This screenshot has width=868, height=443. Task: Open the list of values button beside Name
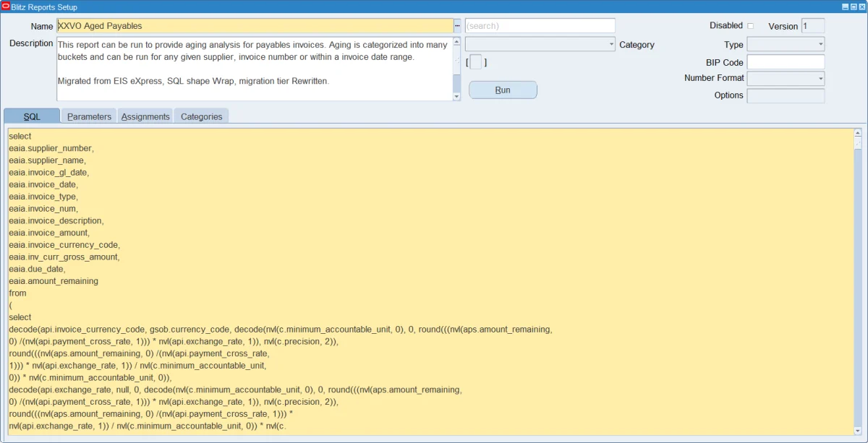[x=457, y=26]
